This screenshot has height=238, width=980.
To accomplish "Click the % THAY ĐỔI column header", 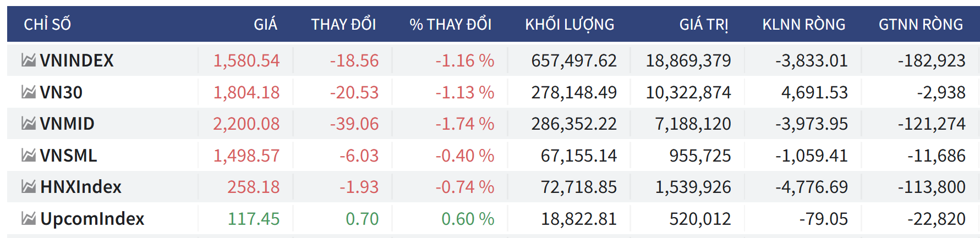I will click(x=450, y=25).
